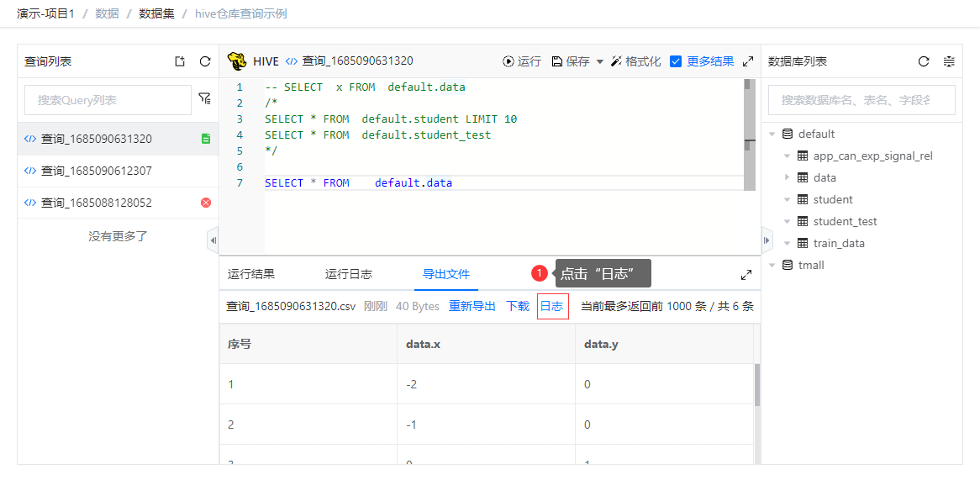Switch to 运行日志 tab
This screenshot has height=480, width=980.
pos(349,274)
